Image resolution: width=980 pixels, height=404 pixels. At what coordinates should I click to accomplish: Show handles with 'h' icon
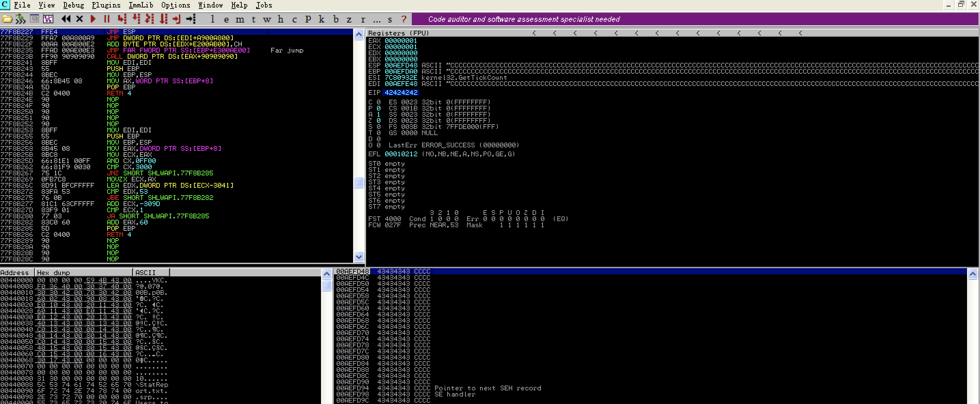[281, 19]
